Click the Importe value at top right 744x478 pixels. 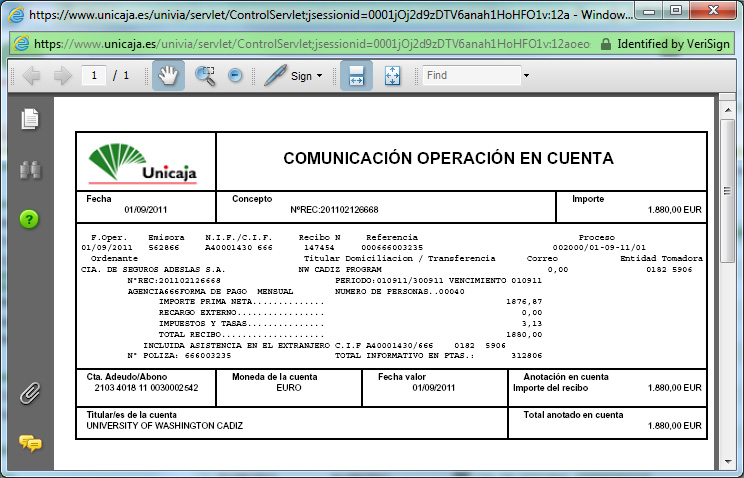point(675,210)
